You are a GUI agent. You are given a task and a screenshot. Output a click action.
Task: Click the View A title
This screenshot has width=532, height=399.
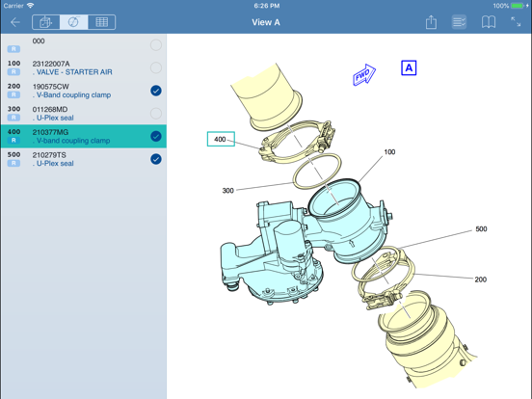click(266, 22)
